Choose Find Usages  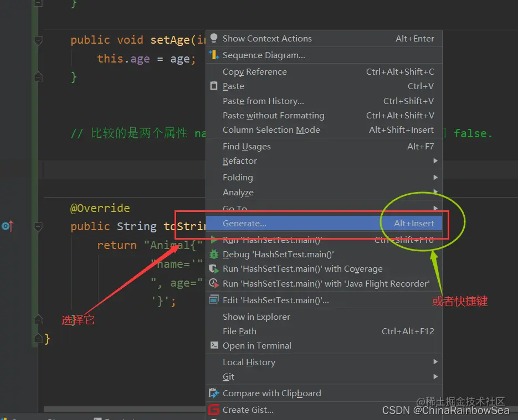point(324,147)
